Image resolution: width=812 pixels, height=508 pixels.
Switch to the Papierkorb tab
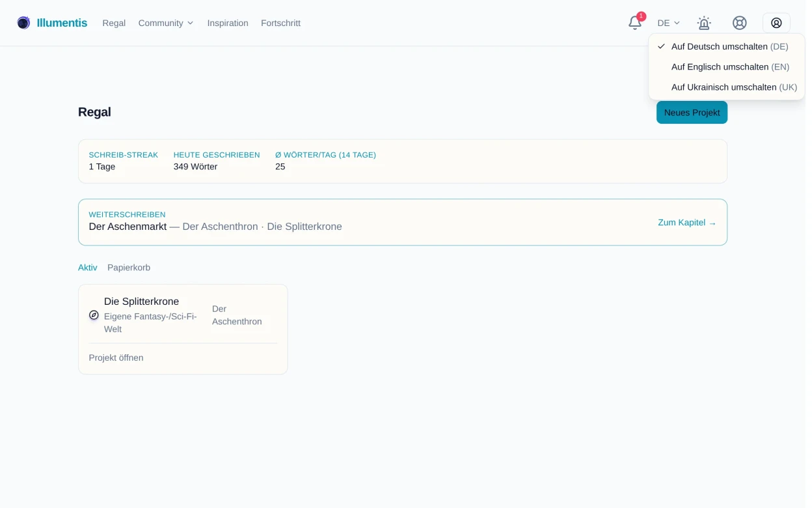[129, 268]
